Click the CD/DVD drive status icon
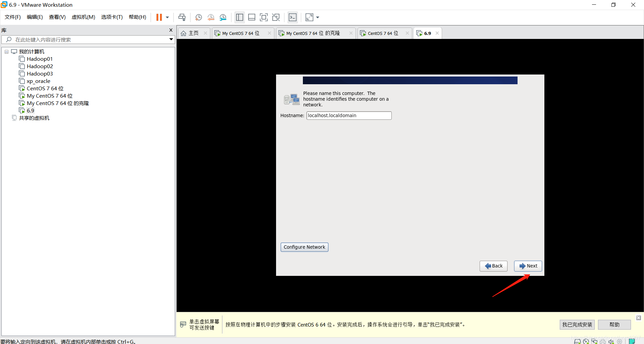 pos(586,341)
